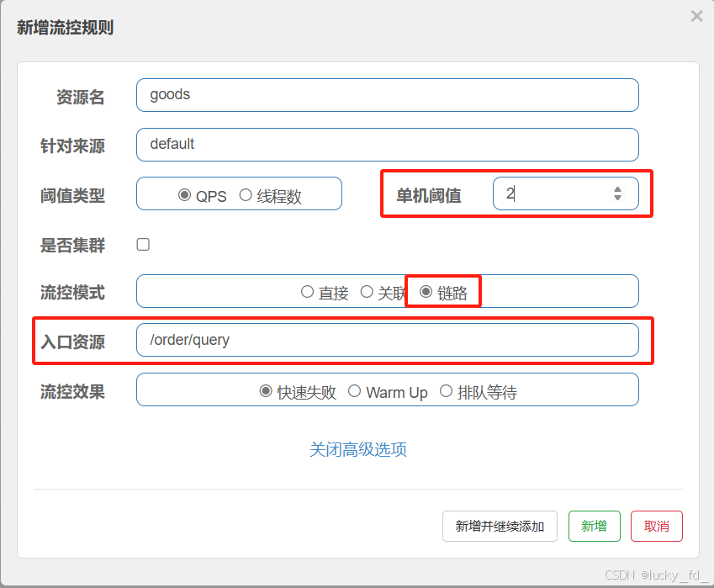
Task: Click the 阈值类型 label text
Action: [72, 196]
